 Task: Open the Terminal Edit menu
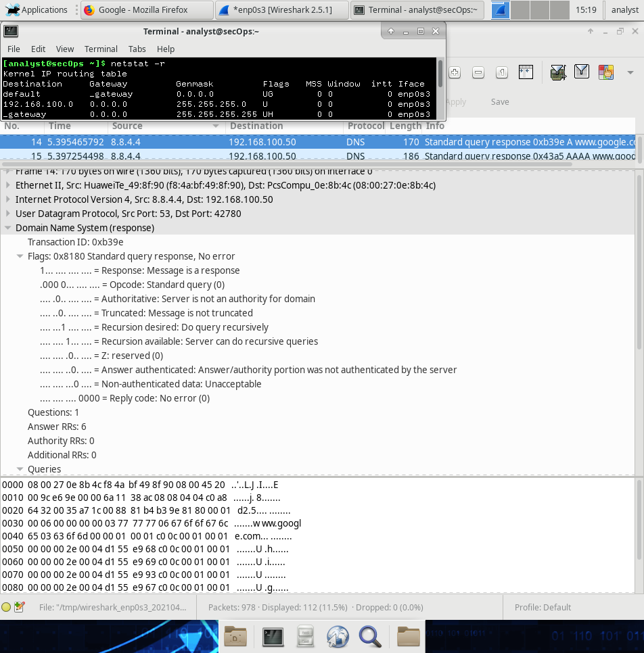click(38, 49)
